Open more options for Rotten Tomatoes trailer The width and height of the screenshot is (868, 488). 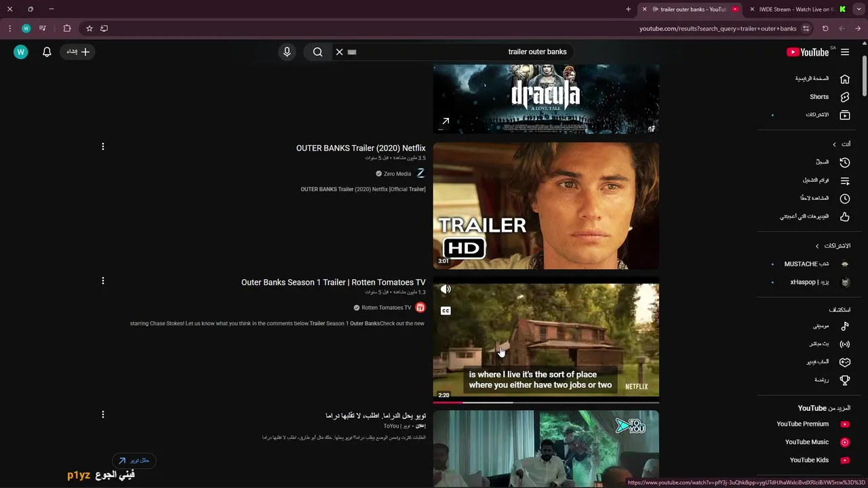click(x=103, y=281)
